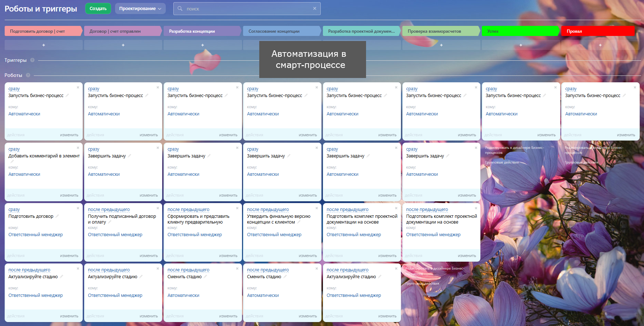Choose the Проверка взаиморасчетов stage
Image resolution: width=644 pixels, height=326 pixels.
point(441,31)
